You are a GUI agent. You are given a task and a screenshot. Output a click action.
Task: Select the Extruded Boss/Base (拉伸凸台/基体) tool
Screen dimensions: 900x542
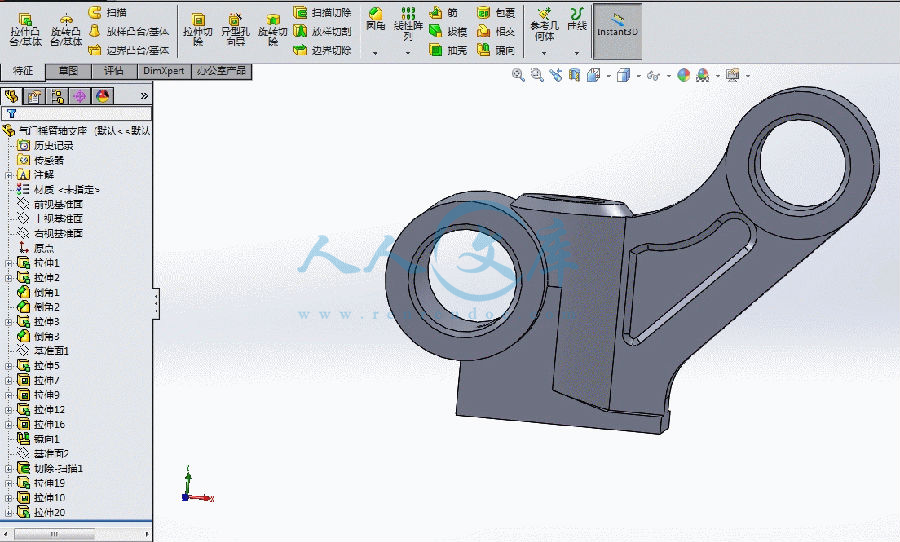click(x=25, y=29)
